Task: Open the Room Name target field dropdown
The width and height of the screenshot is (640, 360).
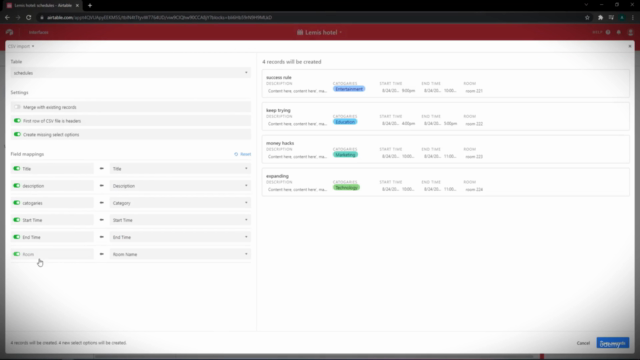Action: (x=180, y=254)
